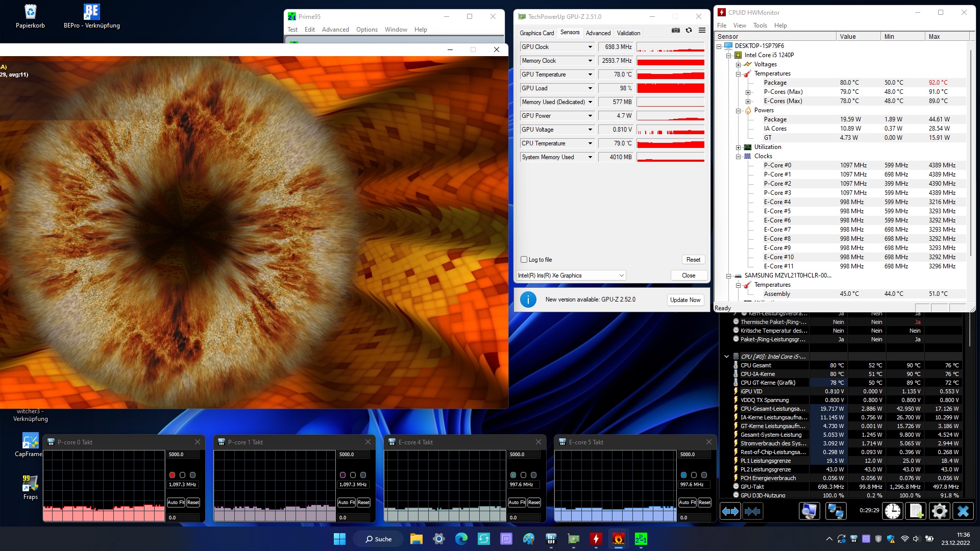Click Auto Fit in P-core 1 Takt graph
The width and height of the screenshot is (980, 551).
[346, 503]
